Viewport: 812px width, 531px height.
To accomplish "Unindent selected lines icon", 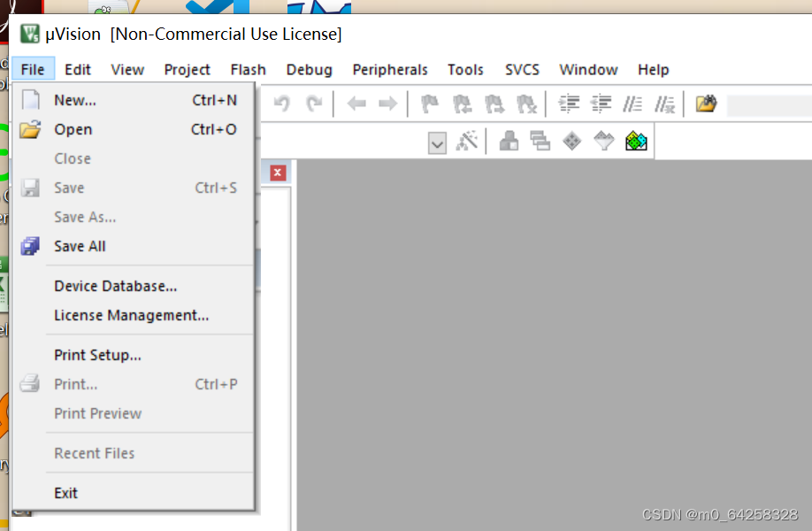I will (x=601, y=104).
